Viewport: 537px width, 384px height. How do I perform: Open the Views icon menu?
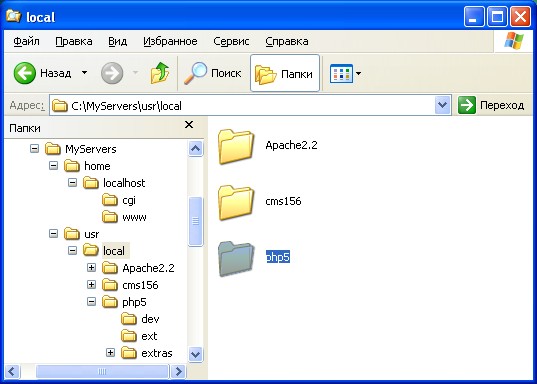pyautogui.click(x=341, y=73)
